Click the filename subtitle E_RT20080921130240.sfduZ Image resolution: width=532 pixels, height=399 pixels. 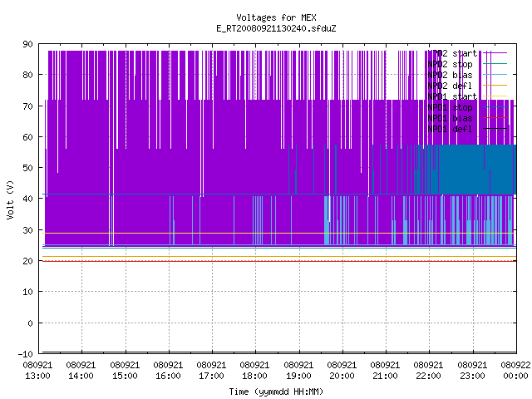pyautogui.click(x=276, y=28)
